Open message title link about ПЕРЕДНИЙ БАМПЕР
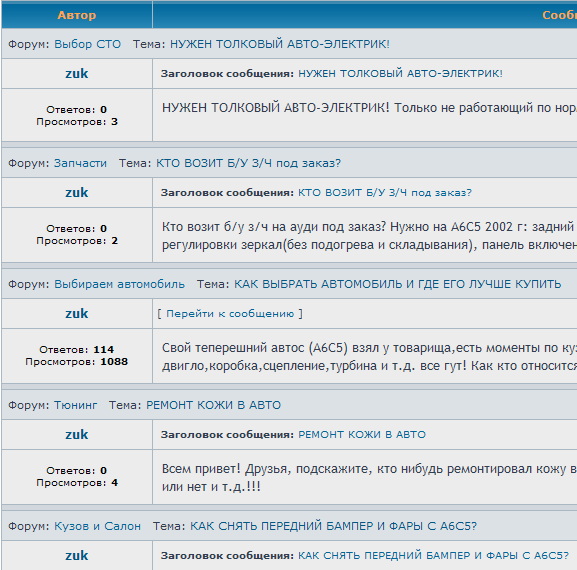Viewport: 577px width, 570px height. tap(433, 555)
